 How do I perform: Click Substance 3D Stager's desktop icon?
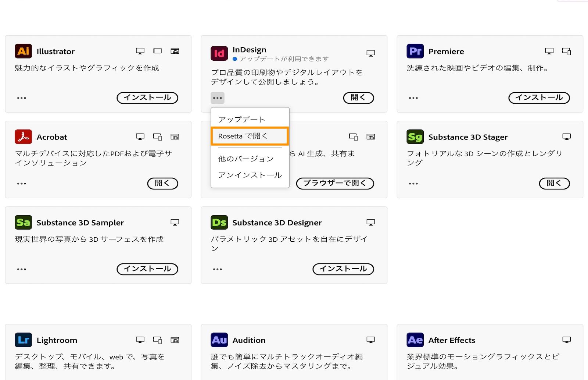566,137
